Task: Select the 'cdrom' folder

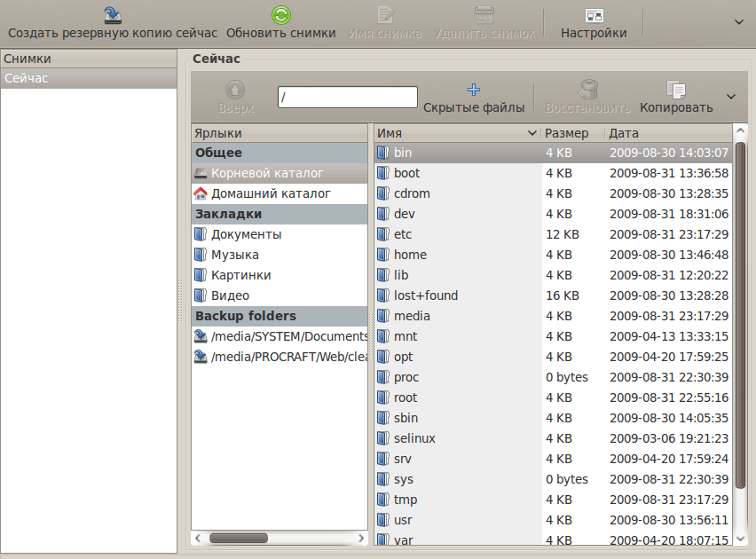Action: point(554,193)
